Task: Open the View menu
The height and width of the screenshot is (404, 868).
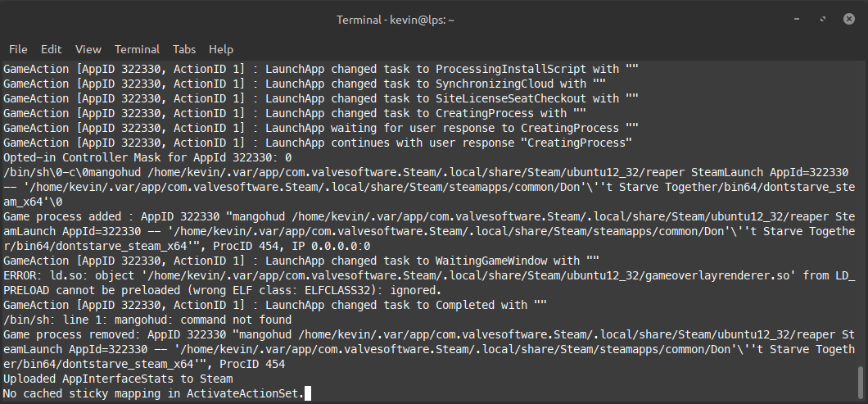Action: (x=88, y=49)
